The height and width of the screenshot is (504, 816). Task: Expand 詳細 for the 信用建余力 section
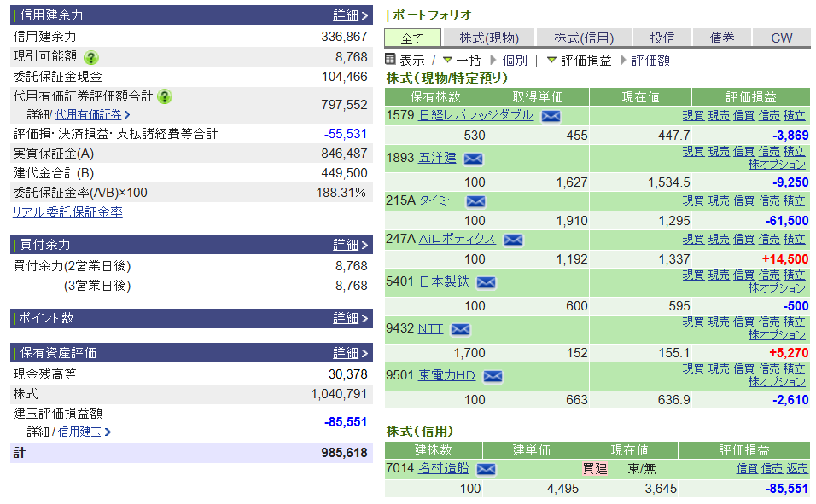point(350,15)
